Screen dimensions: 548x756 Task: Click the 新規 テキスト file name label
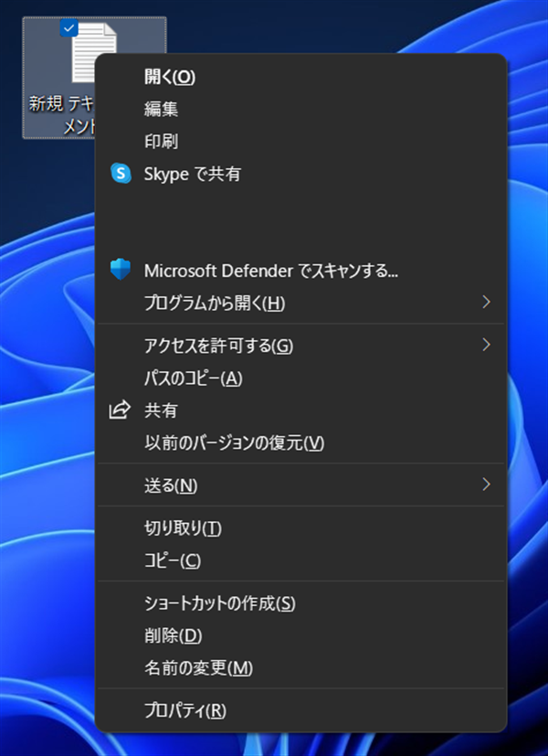click(61, 114)
